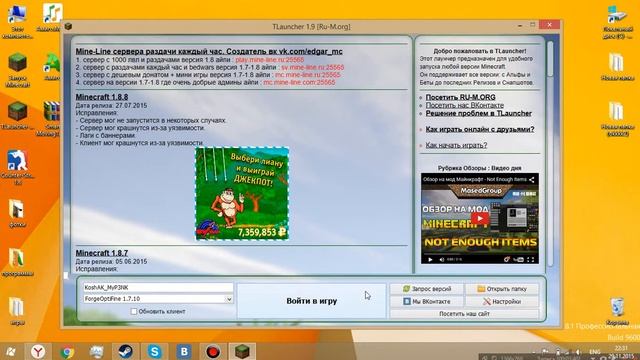640x360 pixels.
Task: Click the video progress bar
Action: coord(480,255)
